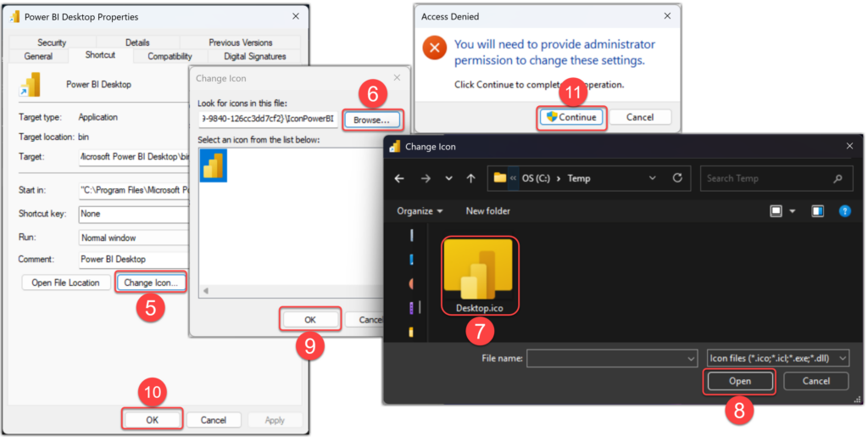
Task: Go back in the file browser
Action: (399, 178)
